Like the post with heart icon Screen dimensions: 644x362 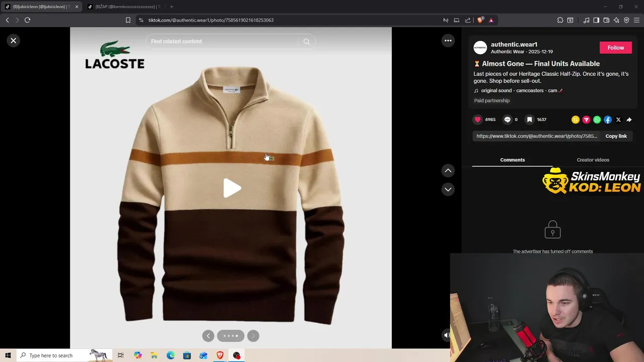[477, 120]
